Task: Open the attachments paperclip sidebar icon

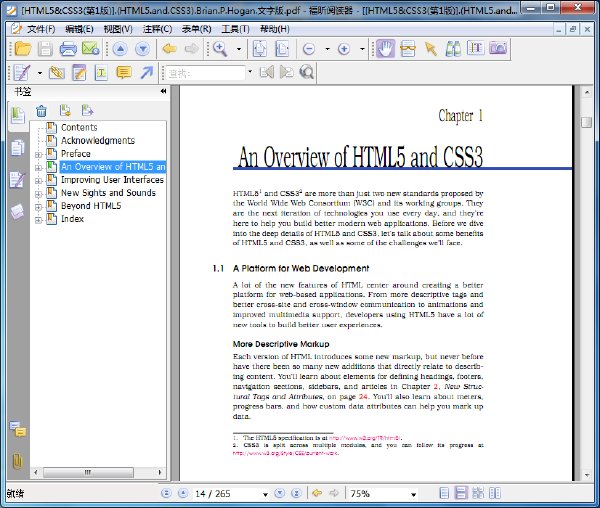Action: (18, 461)
